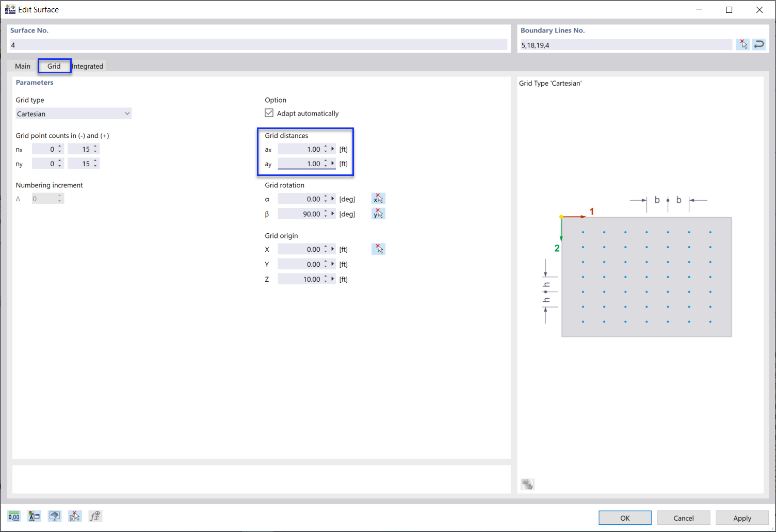Click the Surface No. input field
Image resolution: width=776 pixels, height=532 pixels.
(258, 44)
